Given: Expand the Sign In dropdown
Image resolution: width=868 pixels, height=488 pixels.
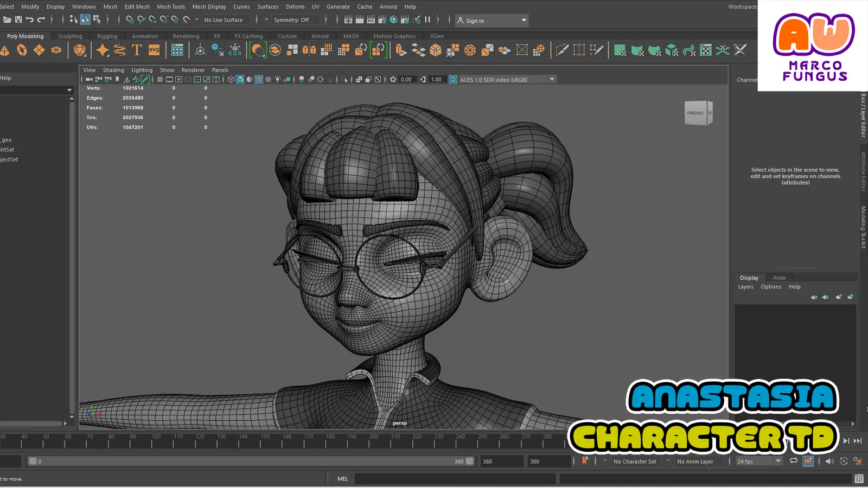Looking at the screenshot, I should pos(524,21).
